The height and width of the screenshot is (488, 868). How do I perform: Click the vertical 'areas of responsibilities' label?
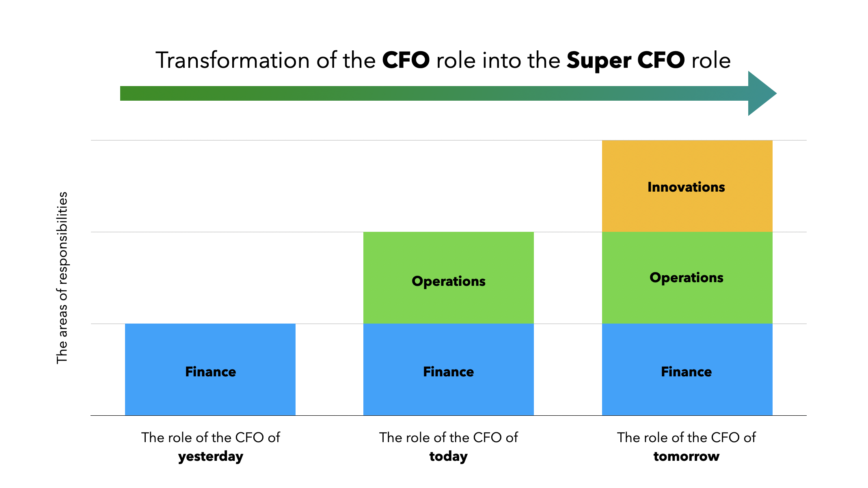[x=62, y=278]
